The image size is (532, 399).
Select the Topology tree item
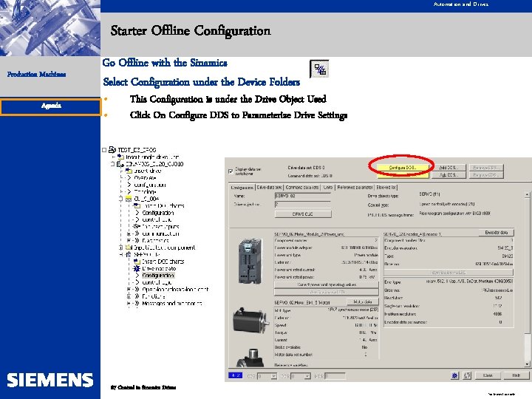pos(145,191)
